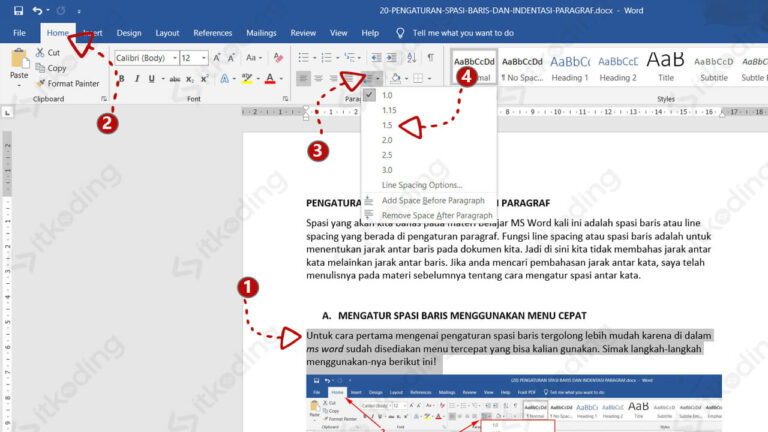
Task: Open the Quick Access Toolbar customize arrow
Action: (79, 11)
